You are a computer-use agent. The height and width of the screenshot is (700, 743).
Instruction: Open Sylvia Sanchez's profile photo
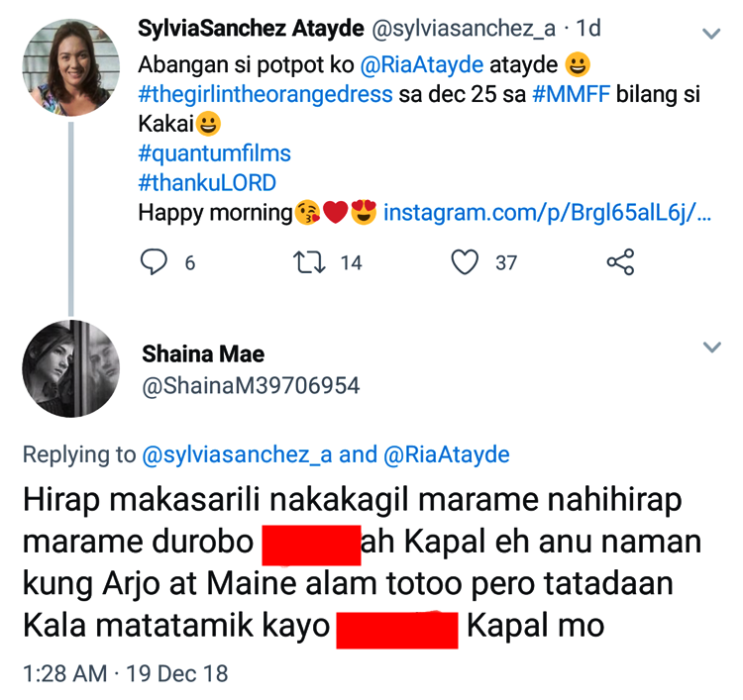tap(70, 67)
